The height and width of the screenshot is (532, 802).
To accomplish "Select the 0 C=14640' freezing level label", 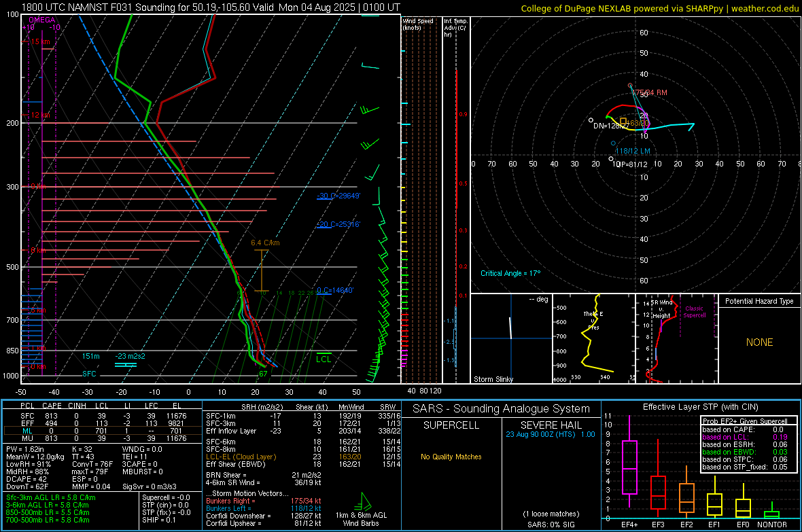I will pos(335,290).
